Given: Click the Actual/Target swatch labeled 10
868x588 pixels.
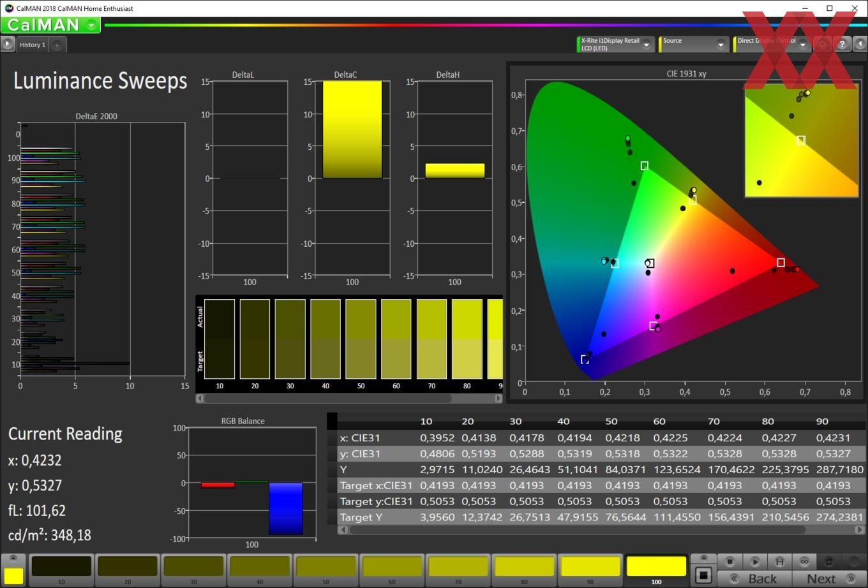Looking at the screenshot, I should pyautogui.click(x=220, y=339).
